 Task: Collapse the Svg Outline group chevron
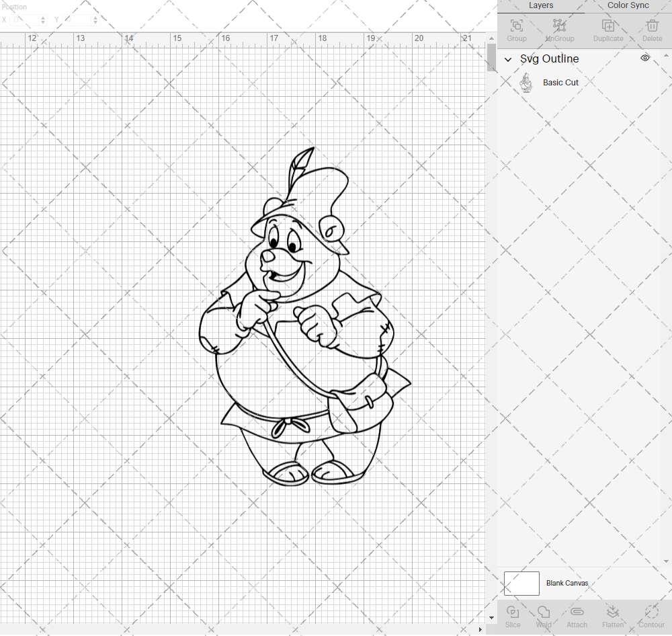coord(508,59)
